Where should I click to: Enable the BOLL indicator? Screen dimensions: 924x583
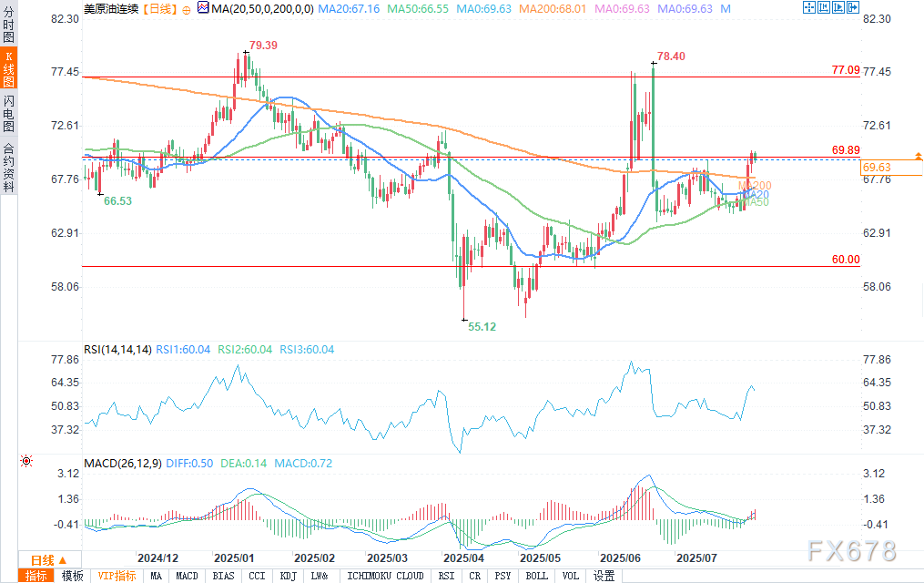click(x=536, y=576)
